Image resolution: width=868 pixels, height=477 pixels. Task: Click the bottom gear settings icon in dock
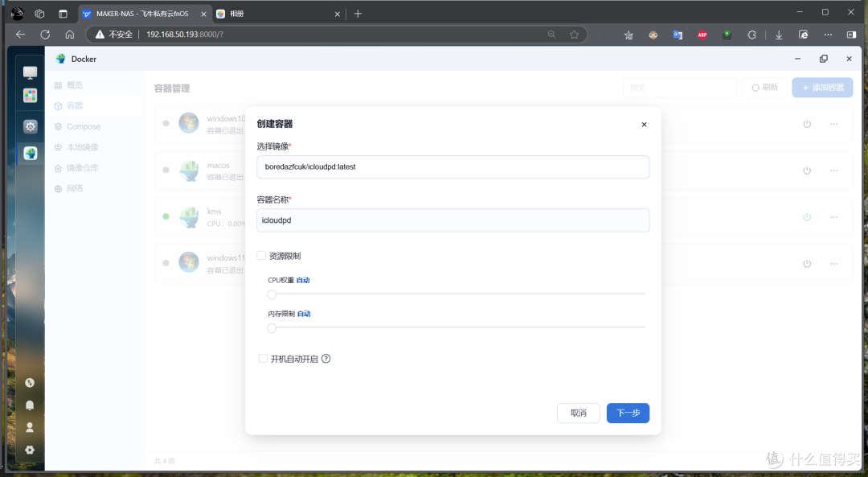[30, 450]
